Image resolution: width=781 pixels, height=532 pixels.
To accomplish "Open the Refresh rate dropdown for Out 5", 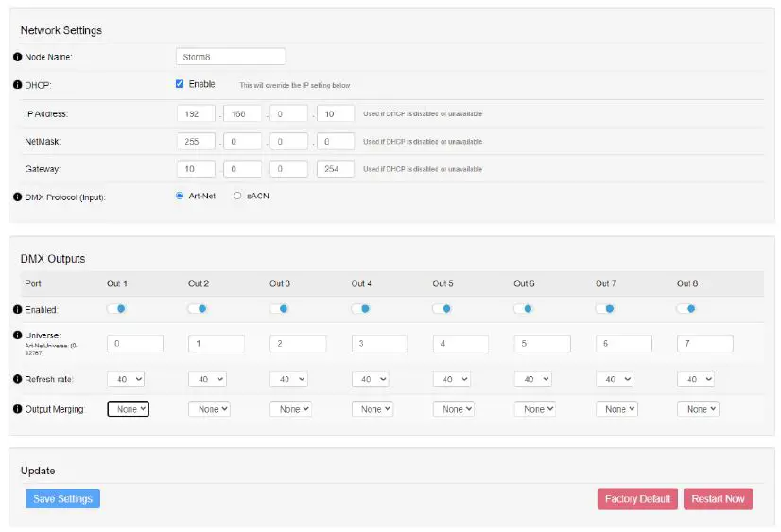I will click(x=452, y=379).
